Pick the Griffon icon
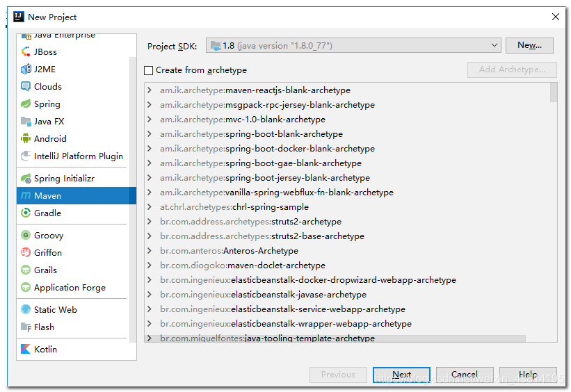The image size is (571, 392). click(26, 252)
